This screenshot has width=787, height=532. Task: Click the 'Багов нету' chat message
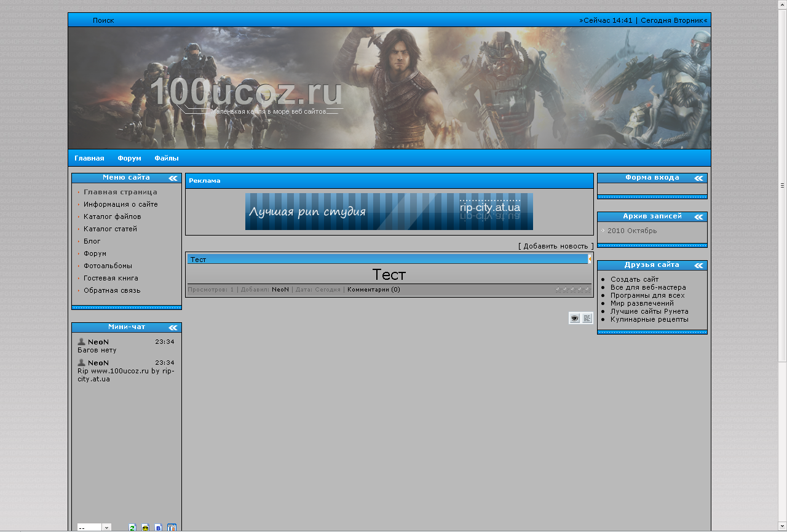tap(97, 350)
